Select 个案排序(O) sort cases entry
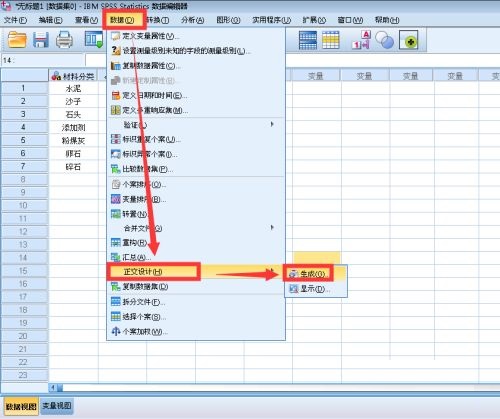The height and width of the screenshot is (419, 500). point(196,184)
